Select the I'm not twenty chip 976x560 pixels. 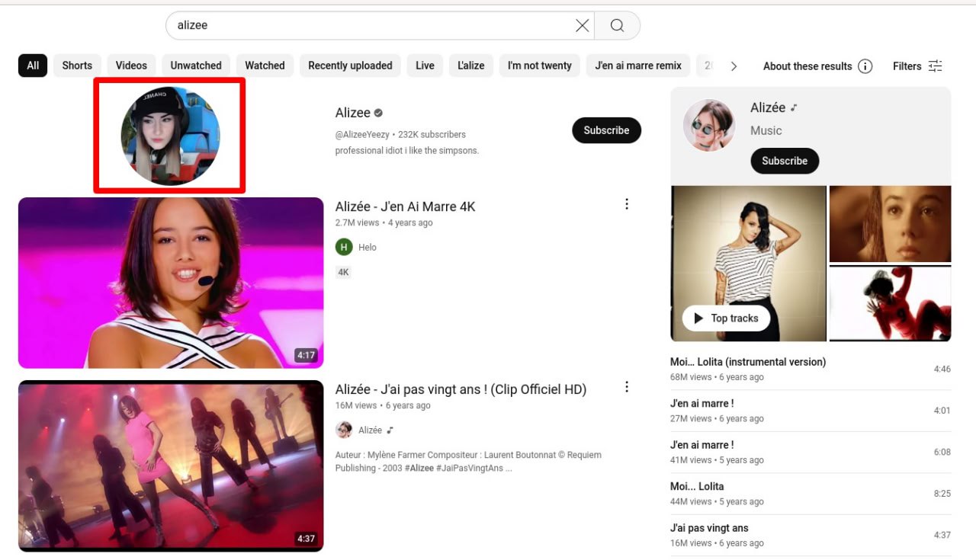pos(540,66)
